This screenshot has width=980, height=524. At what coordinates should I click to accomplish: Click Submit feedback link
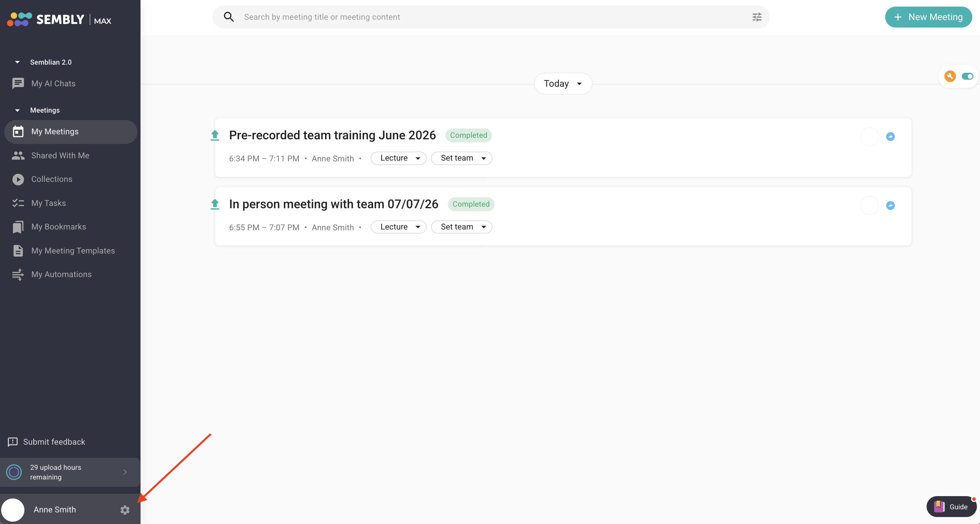pyautogui.click(x=46, y=442)
